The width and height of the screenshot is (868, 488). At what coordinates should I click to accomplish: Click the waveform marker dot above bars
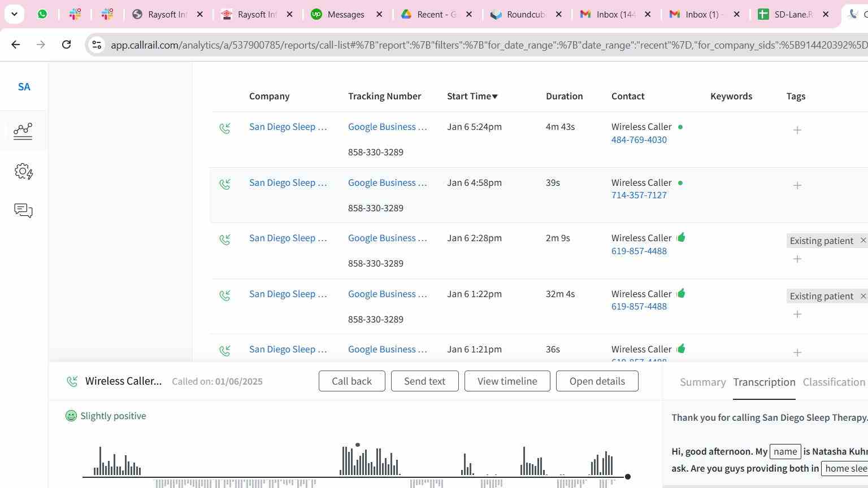click(x=357, y=445)
